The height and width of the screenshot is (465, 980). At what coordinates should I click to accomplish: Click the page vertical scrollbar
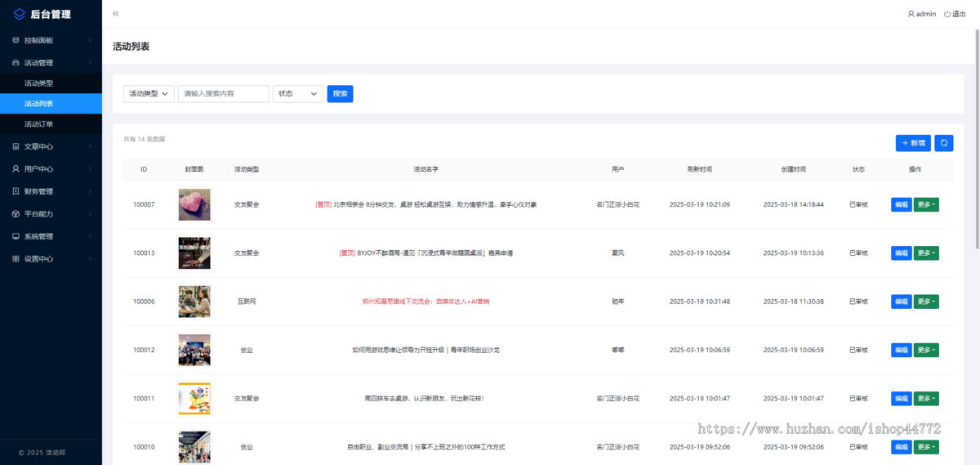click(x=977, y=139)
